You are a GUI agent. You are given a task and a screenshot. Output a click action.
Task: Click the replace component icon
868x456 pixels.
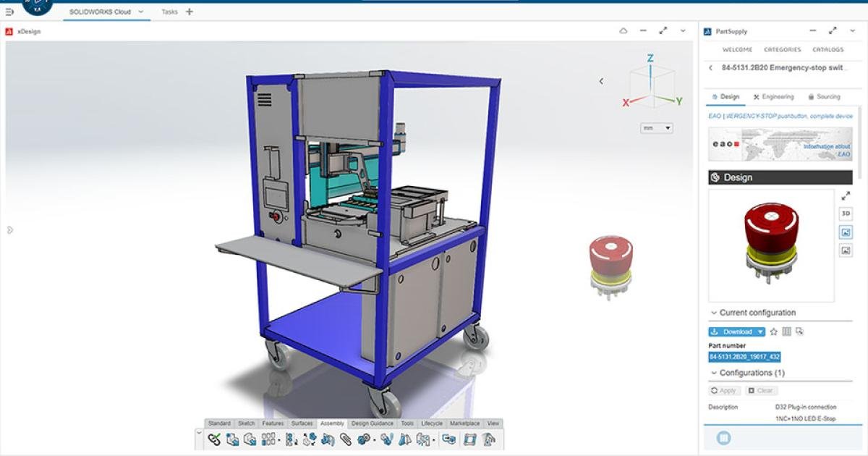(x=423, y=439)
